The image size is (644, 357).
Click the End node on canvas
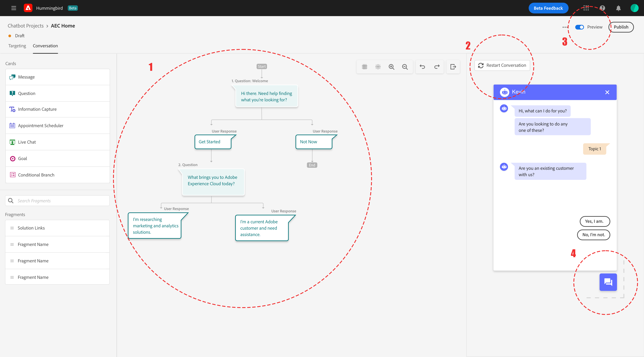click(312, 165)
